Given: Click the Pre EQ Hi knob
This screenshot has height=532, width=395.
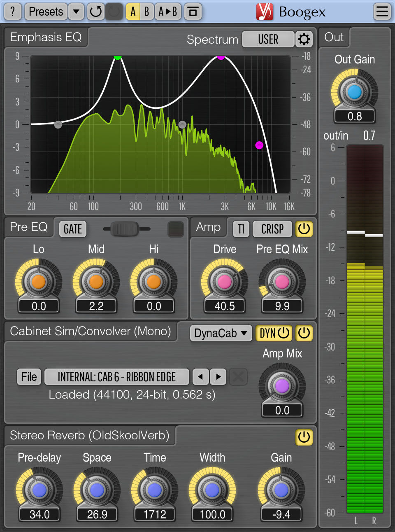Looking at the screenshot, I should click(x=154, y=282).
